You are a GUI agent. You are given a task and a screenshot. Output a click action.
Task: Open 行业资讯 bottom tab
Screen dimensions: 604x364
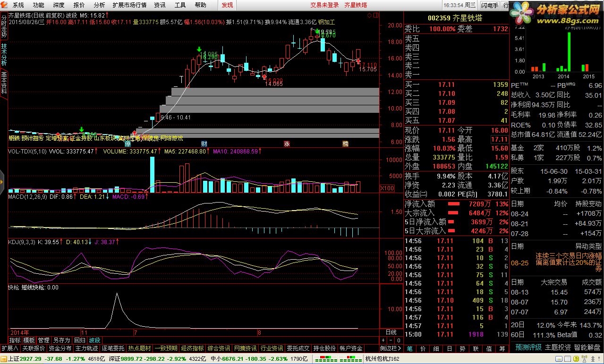[272, 348]
